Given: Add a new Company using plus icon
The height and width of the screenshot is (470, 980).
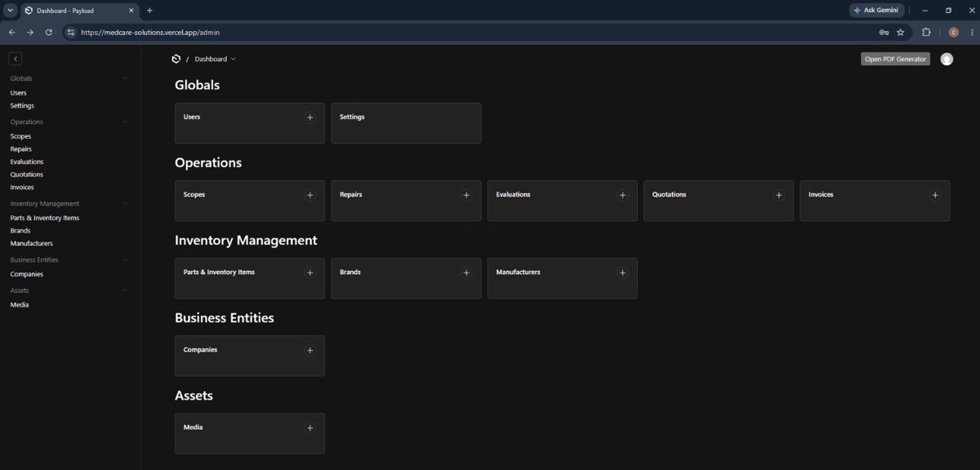Looking at the screenshot, I should click(310, 350).
